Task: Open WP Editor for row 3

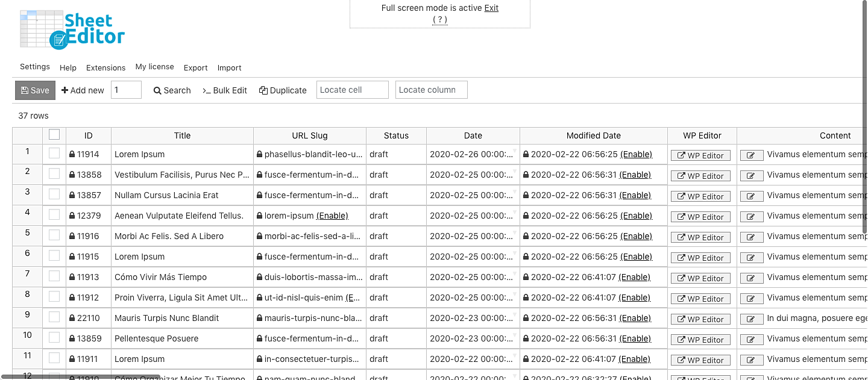Action: [x=700, y=196]
